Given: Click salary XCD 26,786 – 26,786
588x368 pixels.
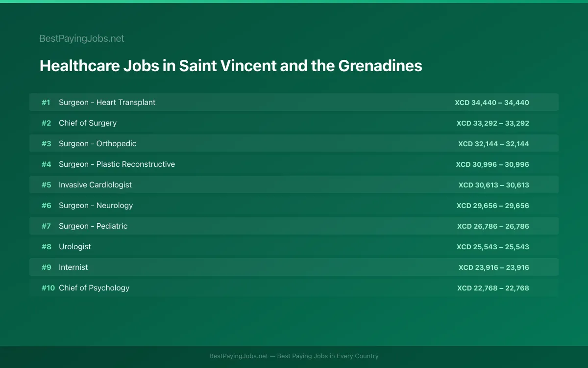Looking at the screenshot, I should (493, 226).
